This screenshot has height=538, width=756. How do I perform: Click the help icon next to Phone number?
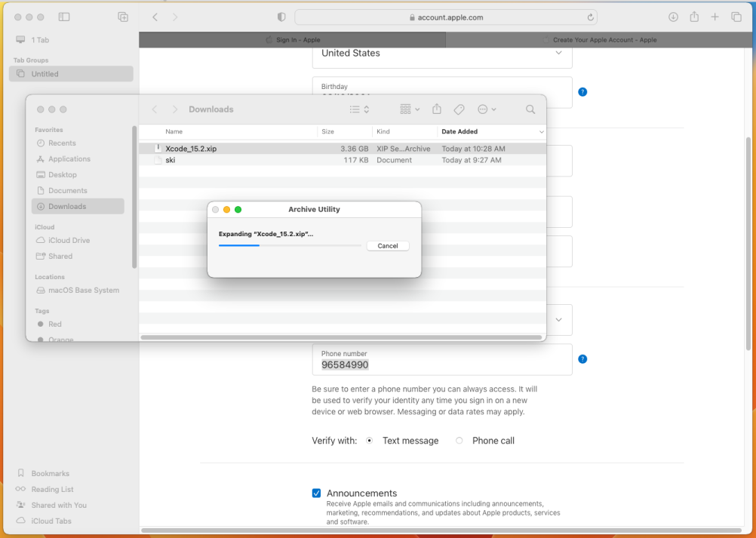582,358
